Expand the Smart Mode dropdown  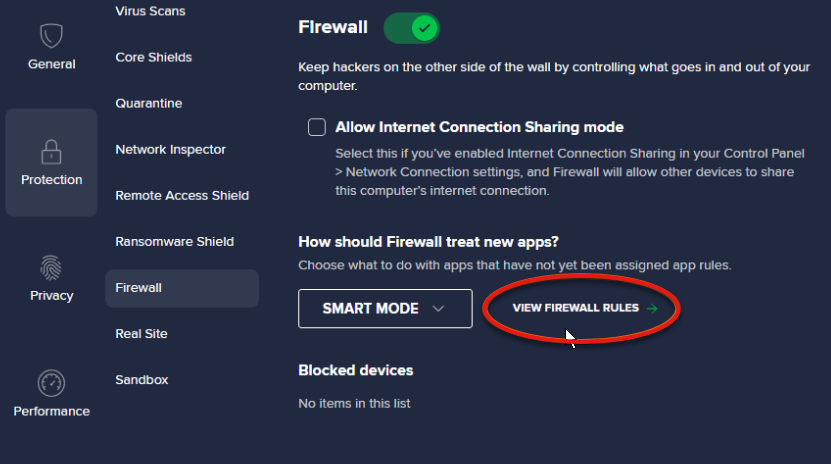coord(384,309)
